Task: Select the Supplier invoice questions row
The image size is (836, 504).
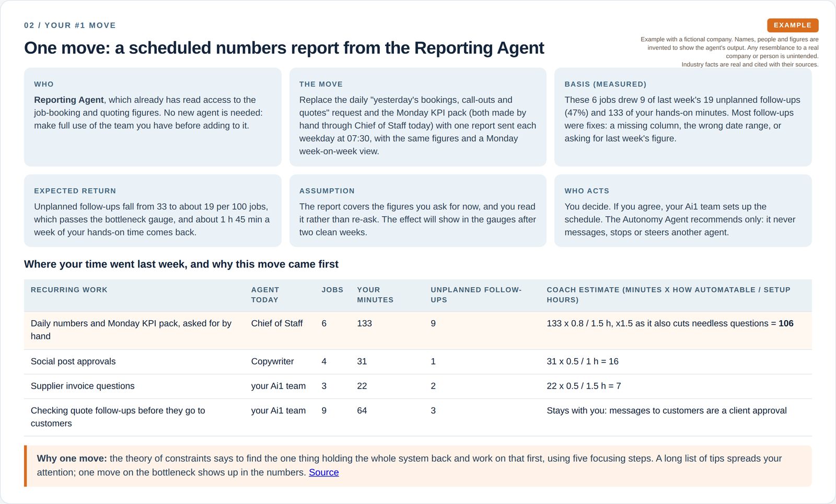Action: click(418, 386)
